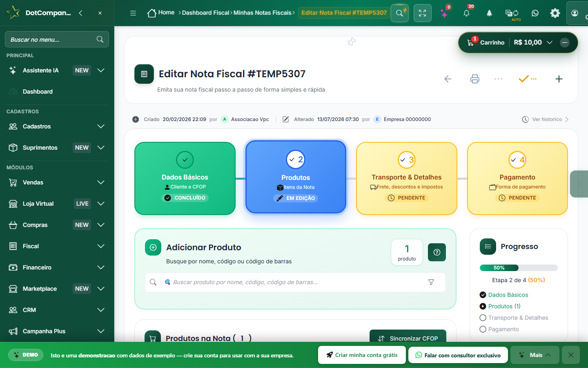588x368 pixels.
Task: Click the 50% progress bar
Action: point(519,268)
